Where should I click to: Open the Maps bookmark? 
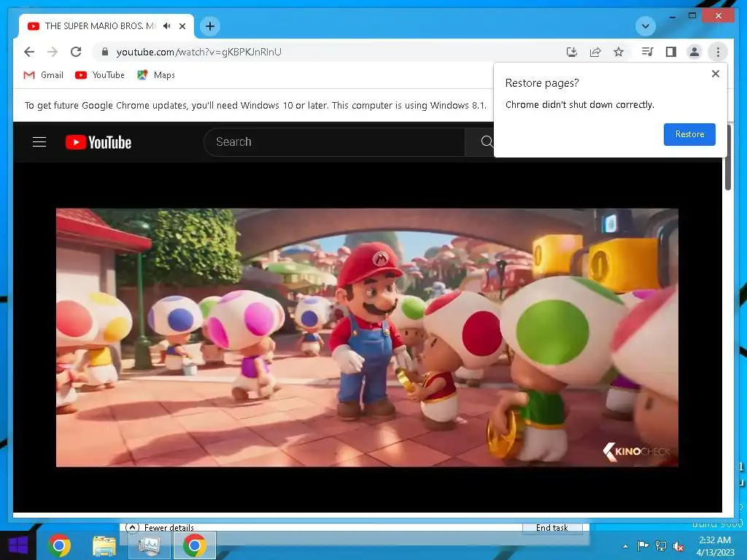pos(156,75)
